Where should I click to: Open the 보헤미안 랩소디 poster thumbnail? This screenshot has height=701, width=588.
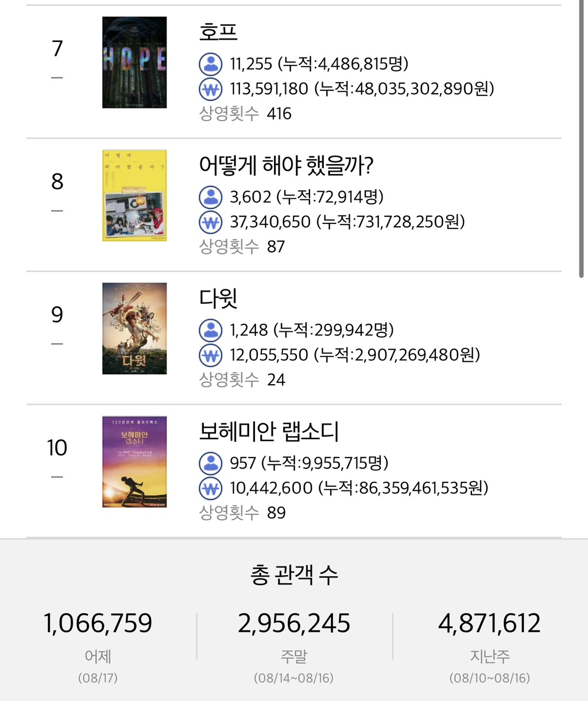tap(134, 462)
